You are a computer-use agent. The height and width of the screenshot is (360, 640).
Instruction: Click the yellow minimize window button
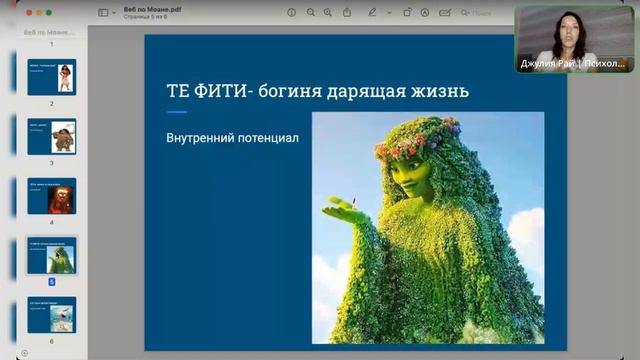point(39,13)
